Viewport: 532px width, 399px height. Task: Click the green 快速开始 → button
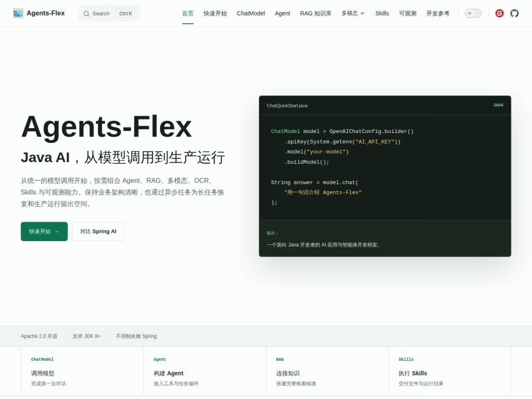pyautogui.click(x=44, y=232)
